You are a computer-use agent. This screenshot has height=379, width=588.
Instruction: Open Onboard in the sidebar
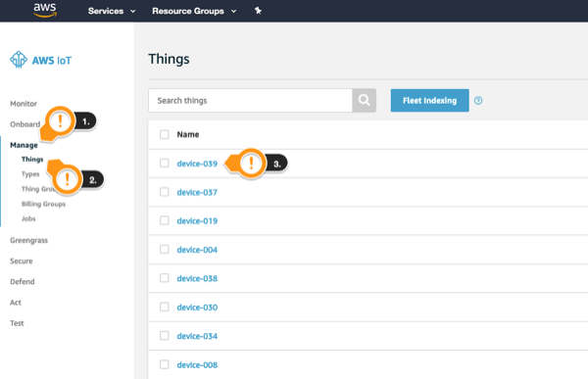(x=24, y=124)
